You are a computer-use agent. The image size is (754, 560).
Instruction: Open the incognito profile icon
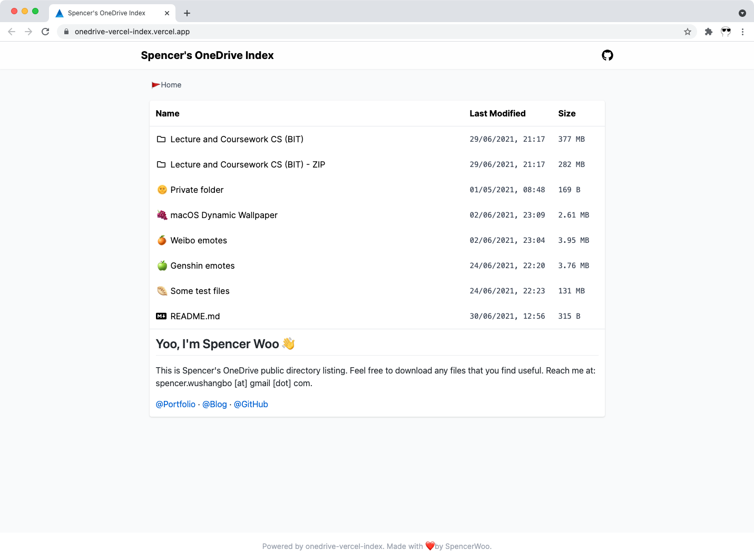[x=726, y=32]
